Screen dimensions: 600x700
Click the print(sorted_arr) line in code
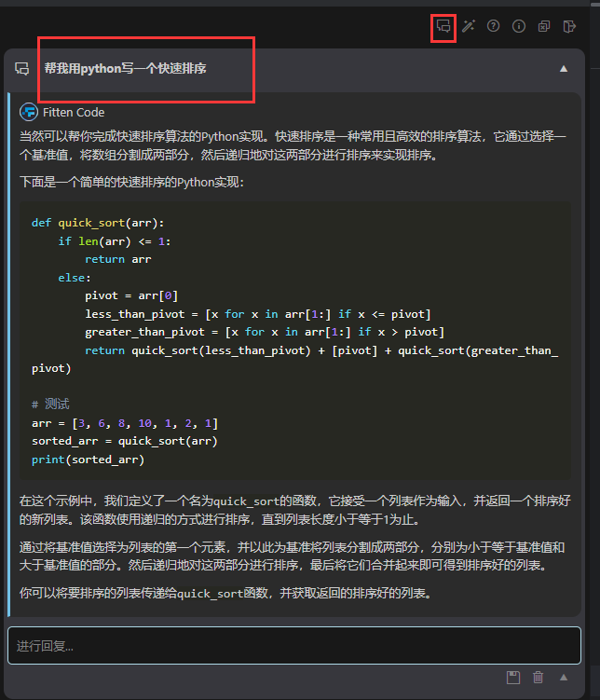pyautogui.click(x=88, y=460)
